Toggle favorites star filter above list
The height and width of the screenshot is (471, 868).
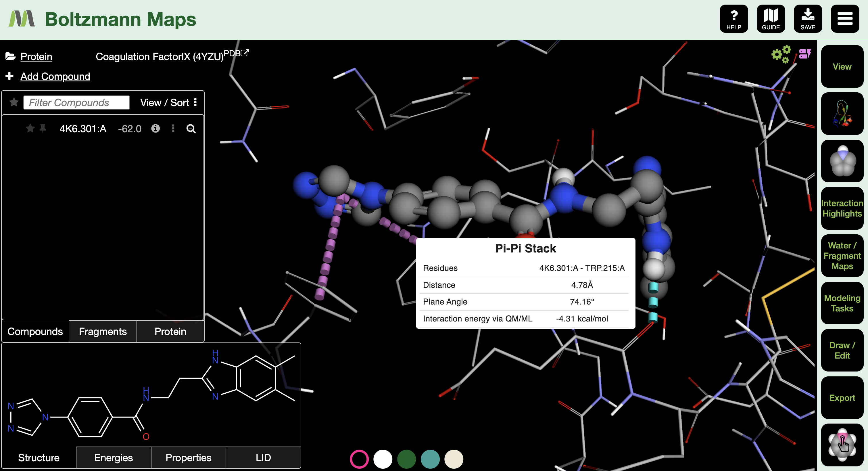pos(14,102)
